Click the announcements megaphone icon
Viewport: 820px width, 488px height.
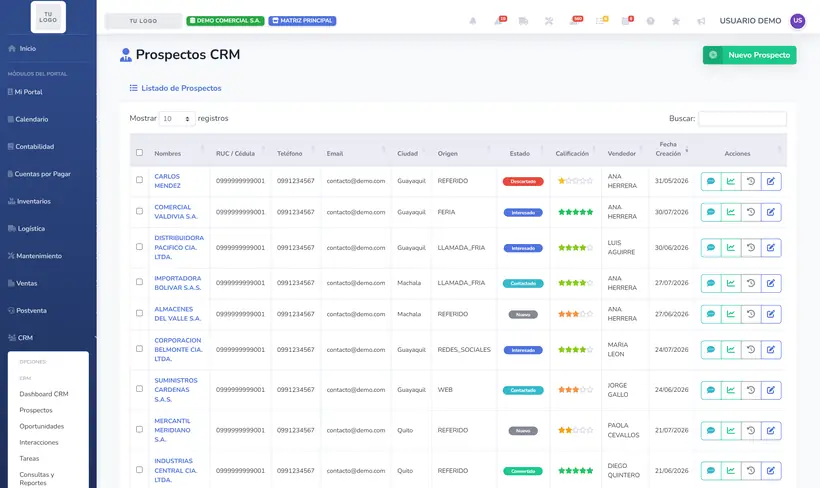tap(701, 21)
